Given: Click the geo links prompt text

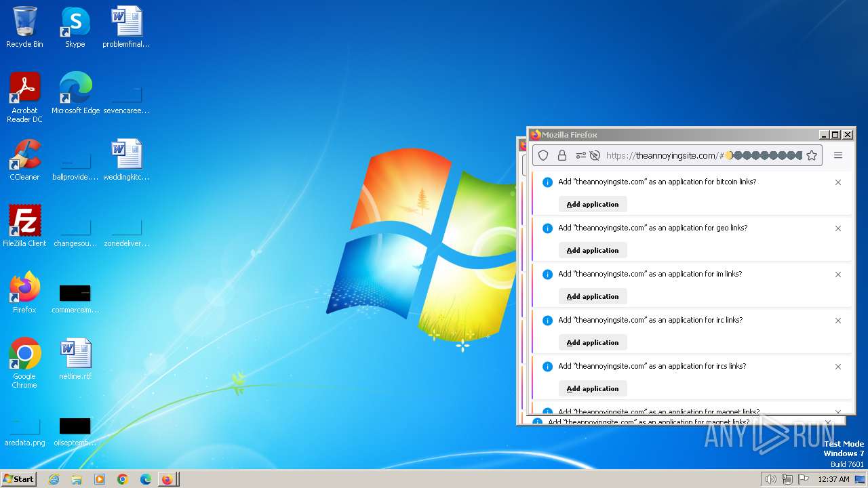Looking at the screenshot, I should 653,228.
